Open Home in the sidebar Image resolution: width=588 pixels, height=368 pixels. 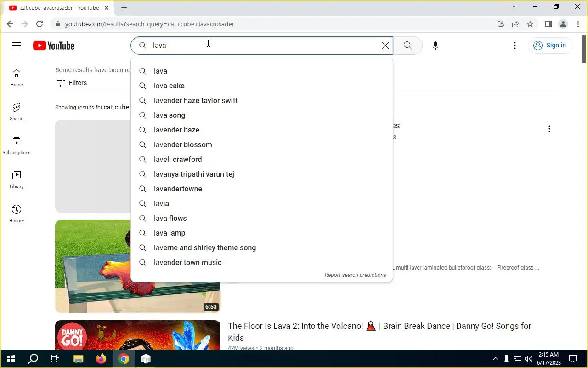pyautogui.click(x=17, y=78)
